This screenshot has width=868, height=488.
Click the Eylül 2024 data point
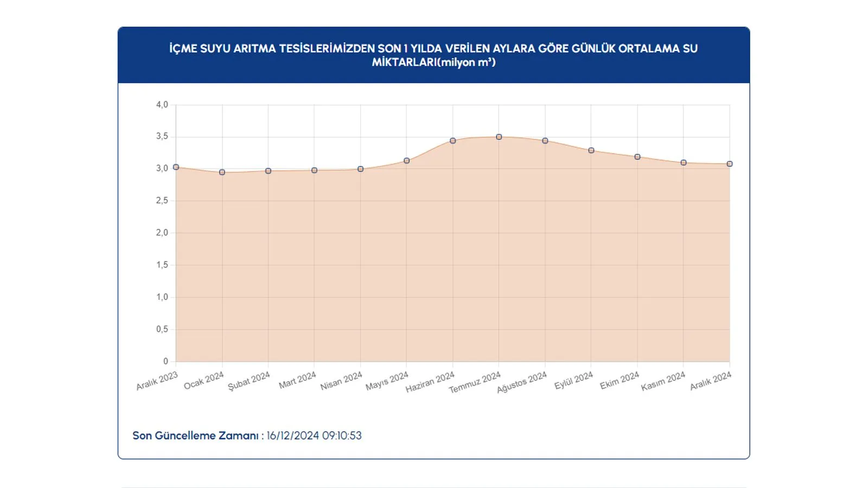pos(591,150)
